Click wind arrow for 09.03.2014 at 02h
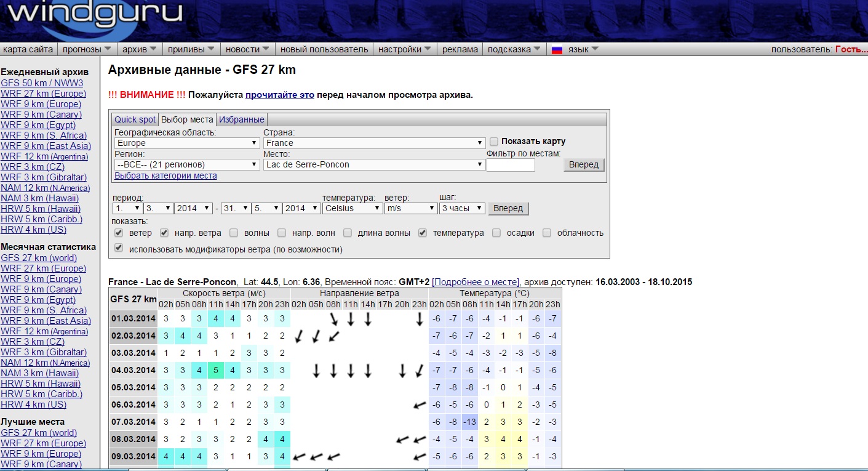868x471 pixels. pos(299,457)
